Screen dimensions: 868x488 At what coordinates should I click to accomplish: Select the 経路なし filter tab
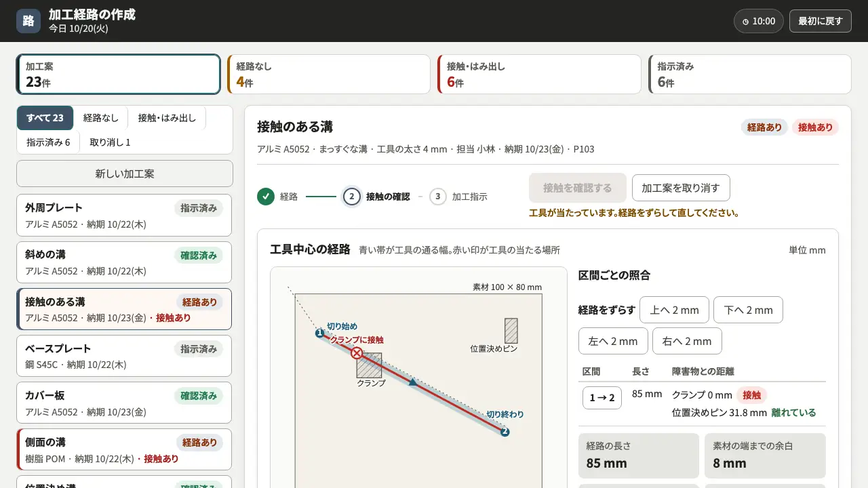pyautogui.click(x=101, y=118)
